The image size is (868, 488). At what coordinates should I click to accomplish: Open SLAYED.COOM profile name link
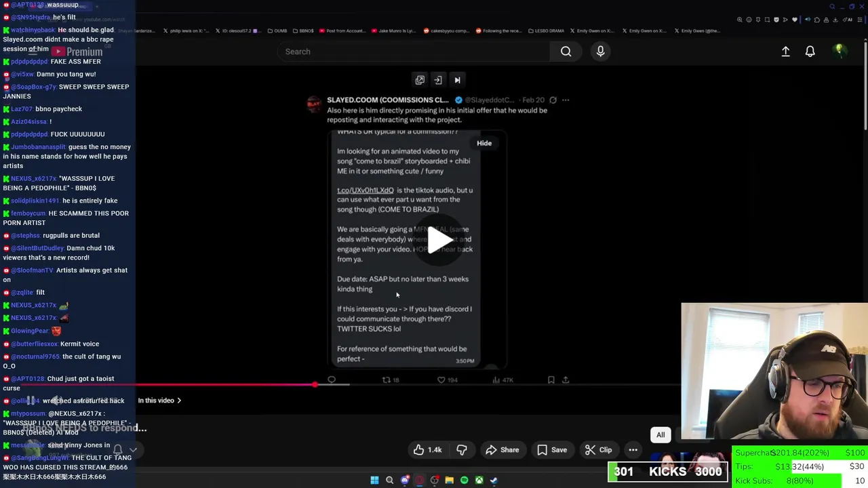pyautogui.click(x=388, y=100)
